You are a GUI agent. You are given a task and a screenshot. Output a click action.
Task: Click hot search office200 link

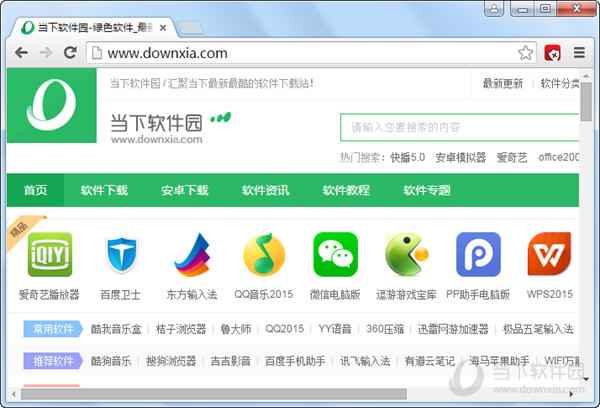point(558,157)
